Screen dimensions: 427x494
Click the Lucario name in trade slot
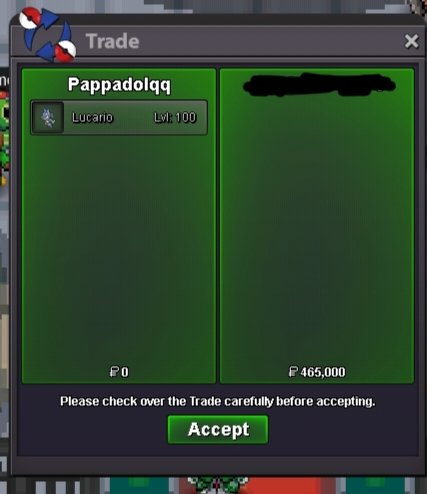(92, 118)
